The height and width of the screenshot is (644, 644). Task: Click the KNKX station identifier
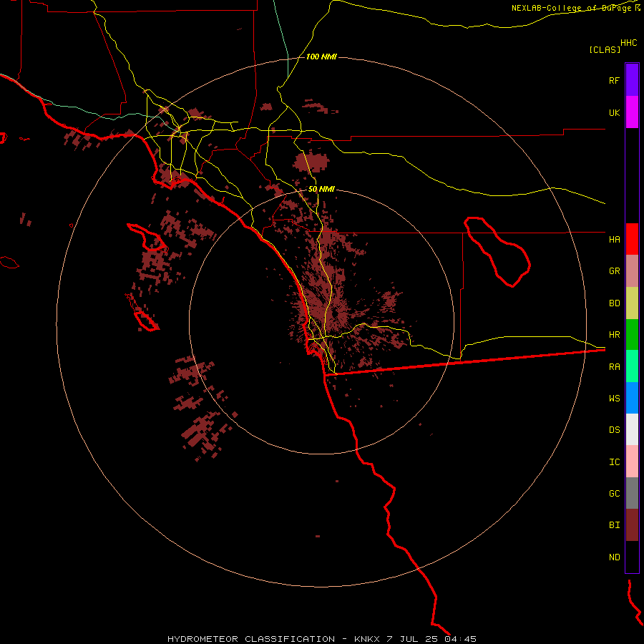(367, 639)
